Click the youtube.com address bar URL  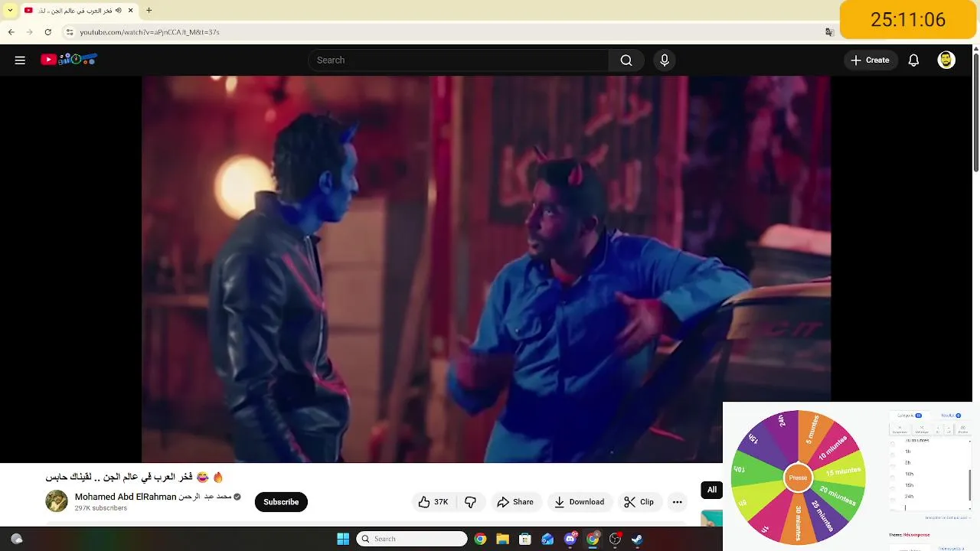150,32
